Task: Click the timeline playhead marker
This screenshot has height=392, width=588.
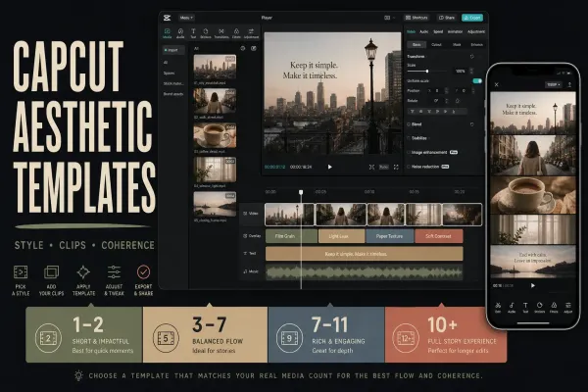Action: click(x=301, y=192)
